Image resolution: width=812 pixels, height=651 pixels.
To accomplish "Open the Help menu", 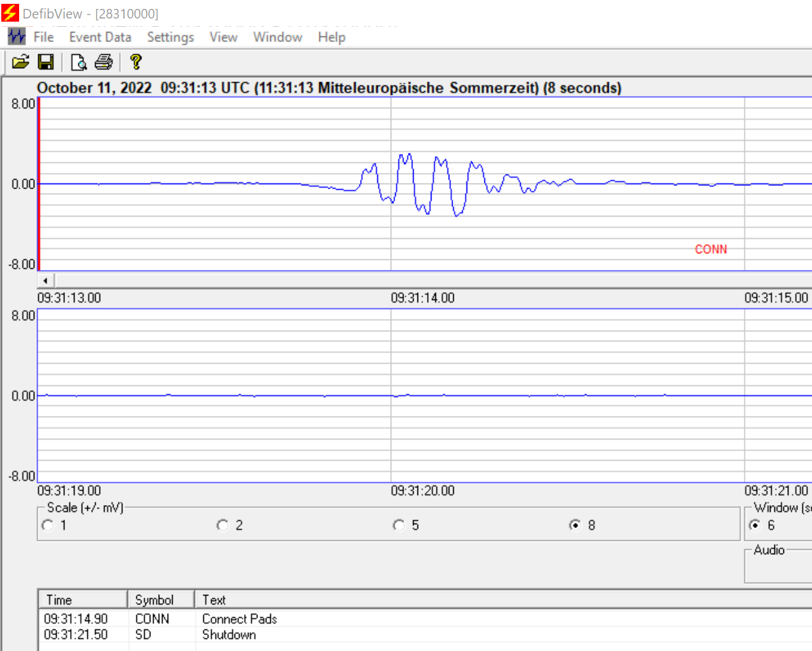I will [x=331, y=37].
